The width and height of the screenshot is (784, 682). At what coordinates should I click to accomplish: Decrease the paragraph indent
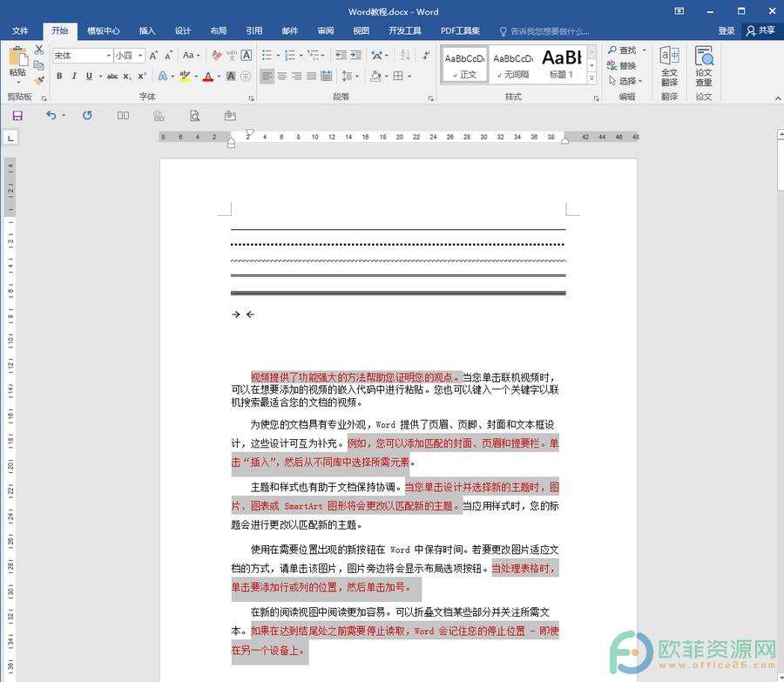341,56
